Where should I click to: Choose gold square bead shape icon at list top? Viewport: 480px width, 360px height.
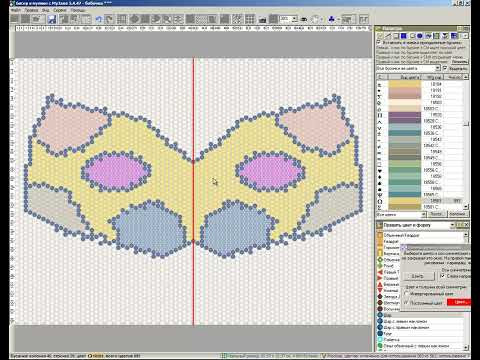pyautogui.click(x=380, y=235)
